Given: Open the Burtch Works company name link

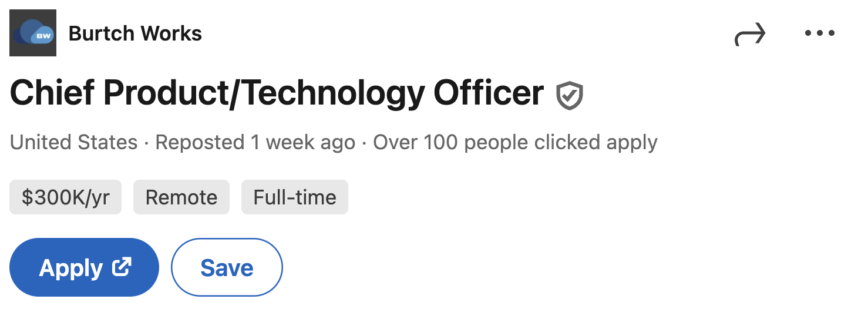Looking at the screenshot, I should (x=135, y=33).
